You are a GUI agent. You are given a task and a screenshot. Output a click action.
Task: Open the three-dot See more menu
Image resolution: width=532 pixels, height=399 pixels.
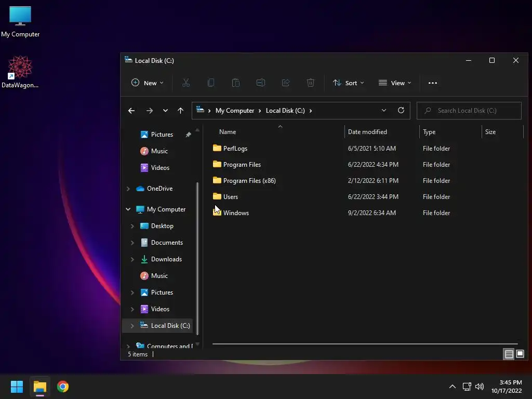[x=433, y=83]
